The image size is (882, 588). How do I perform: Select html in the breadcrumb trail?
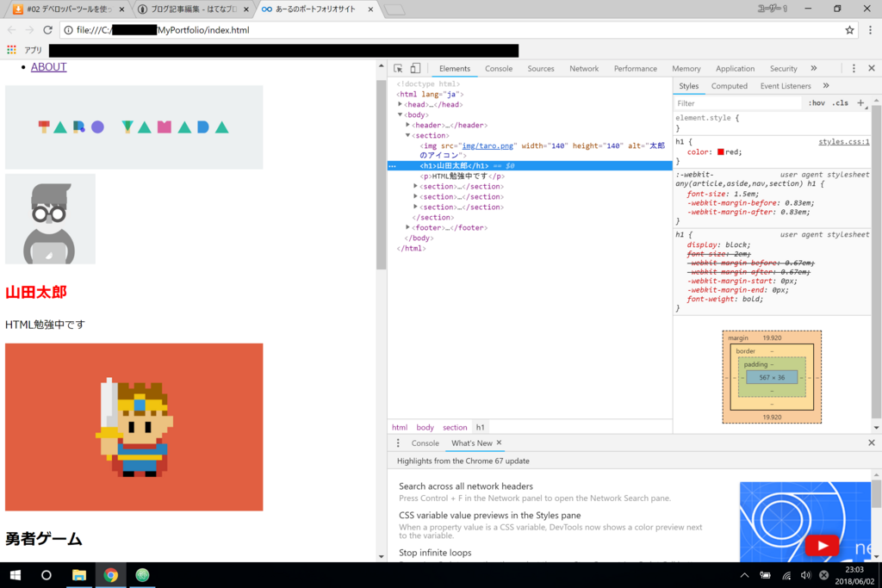point(400,427)
